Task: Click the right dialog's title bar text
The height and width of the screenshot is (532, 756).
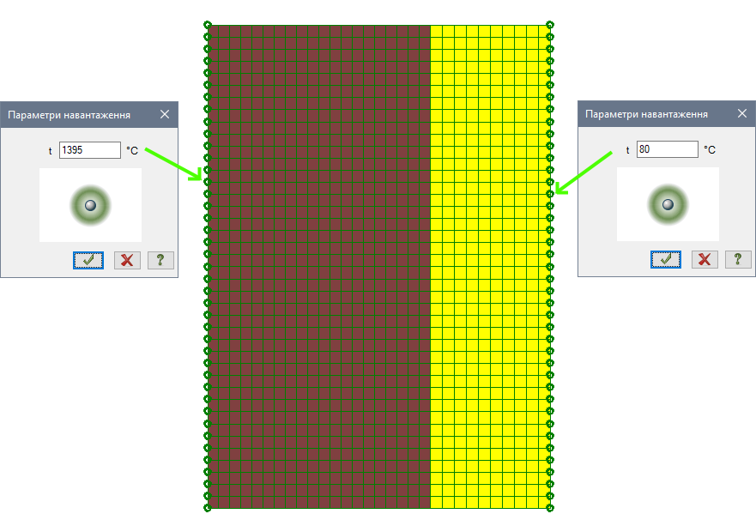Action: (x=647, y=114)
